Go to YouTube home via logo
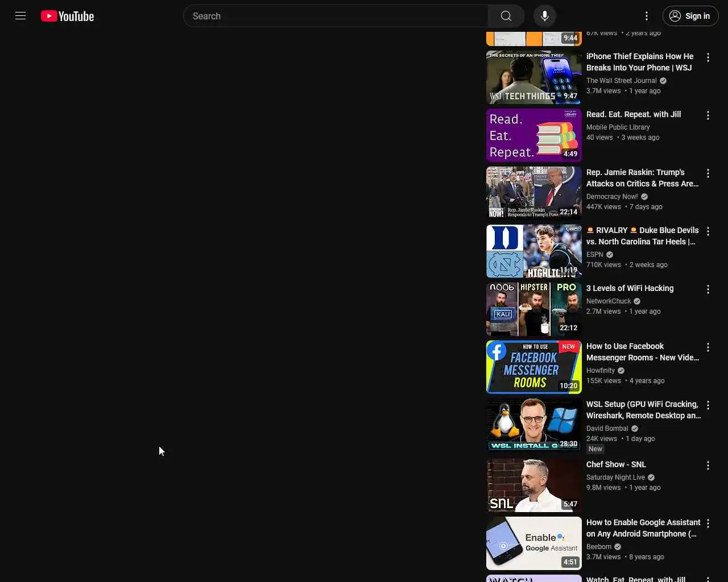The image size is (728, 582). point(68,16)
